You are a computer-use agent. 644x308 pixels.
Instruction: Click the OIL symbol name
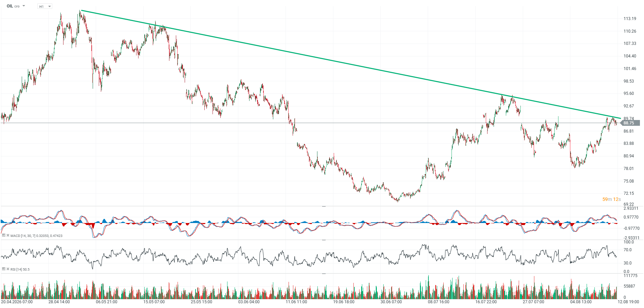pos(10,6)
